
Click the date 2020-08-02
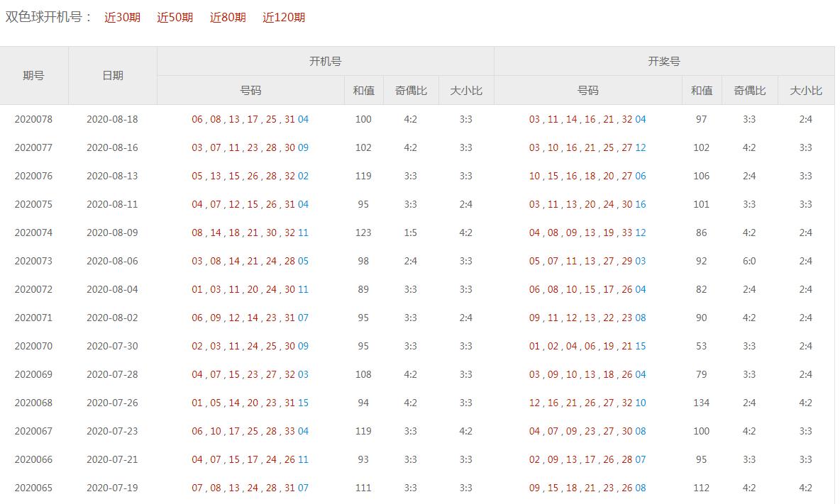click(113, 318)
